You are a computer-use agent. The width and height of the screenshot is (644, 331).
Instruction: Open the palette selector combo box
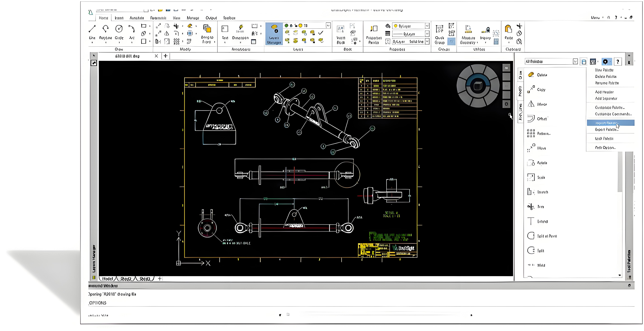click(551, 62)
